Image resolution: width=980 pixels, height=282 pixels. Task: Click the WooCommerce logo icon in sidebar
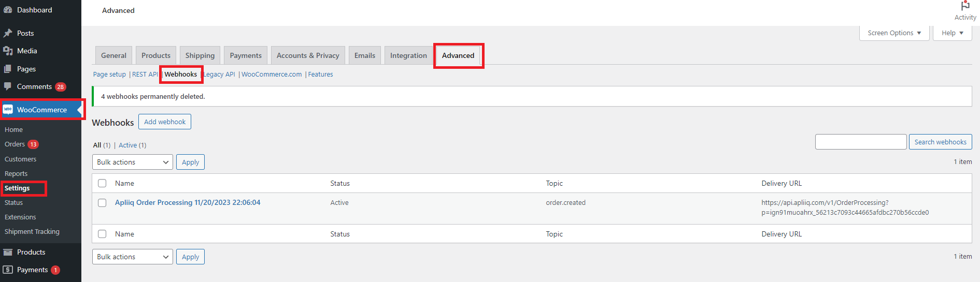pos(8,110)
